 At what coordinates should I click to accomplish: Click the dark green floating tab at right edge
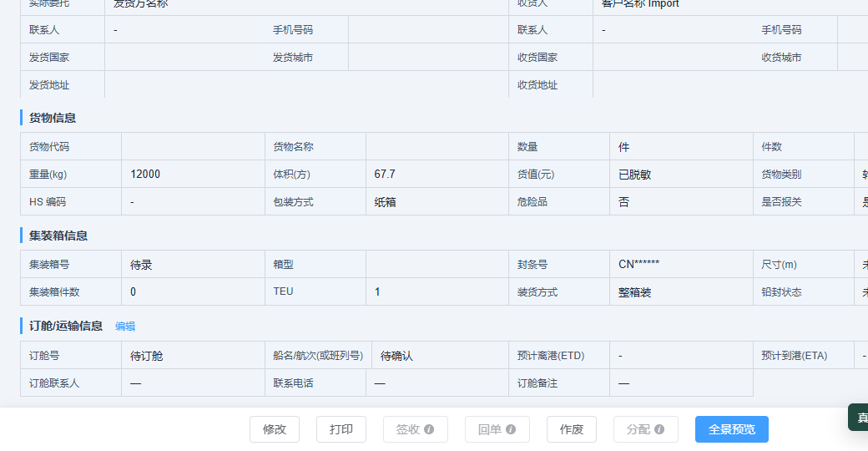click(859, 418)
